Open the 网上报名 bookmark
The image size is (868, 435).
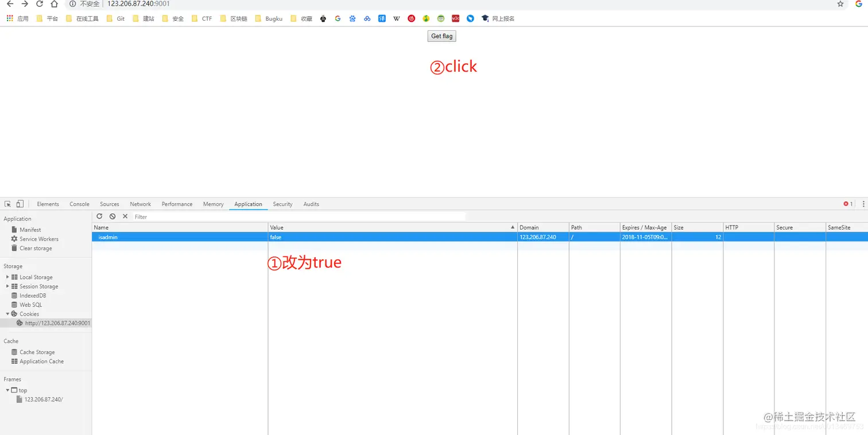coord(498,18)
